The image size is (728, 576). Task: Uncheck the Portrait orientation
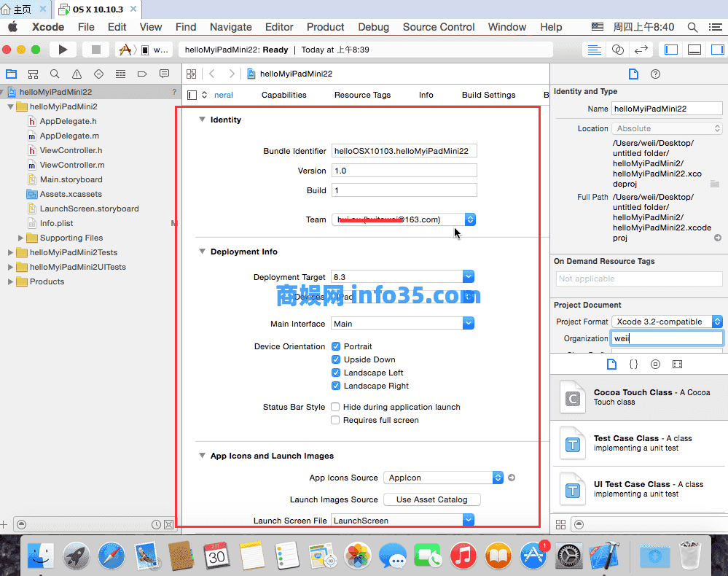click(x=336, y=346)
